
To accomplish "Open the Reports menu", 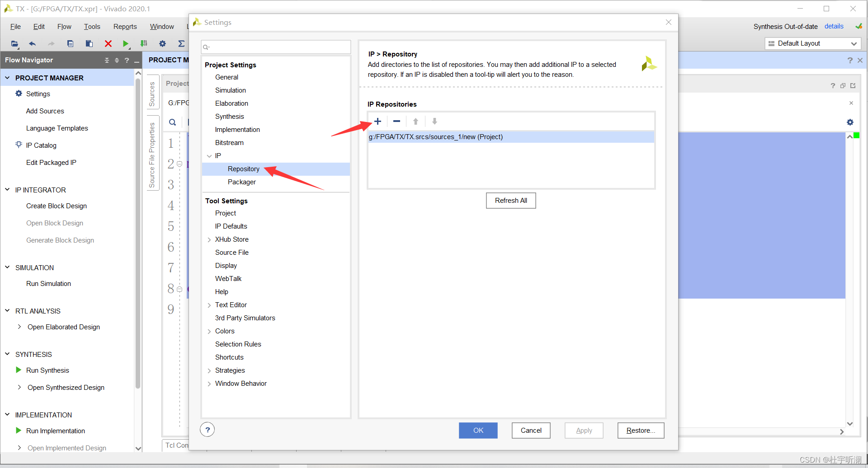I will 125,27.
